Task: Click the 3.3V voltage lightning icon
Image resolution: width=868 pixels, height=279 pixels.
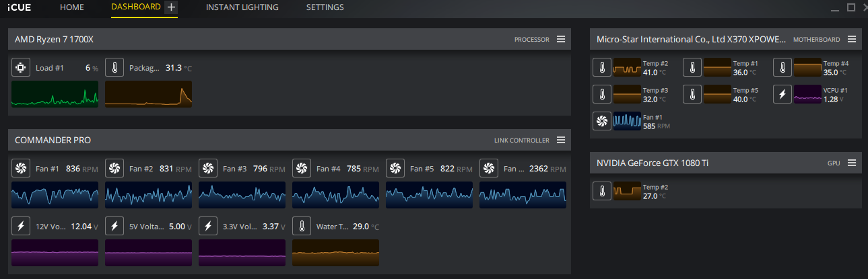Action: pyautogui.click(x=208, y=226)
